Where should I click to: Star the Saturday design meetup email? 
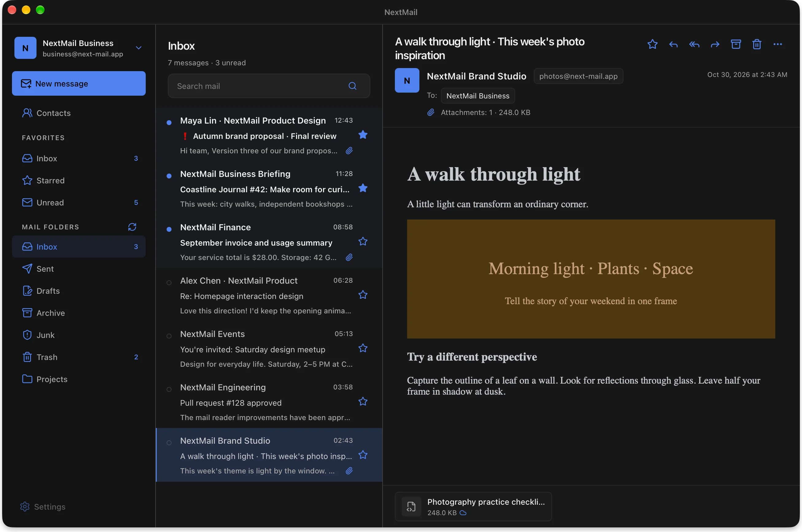pyautogui.click(x=363, y=348)
